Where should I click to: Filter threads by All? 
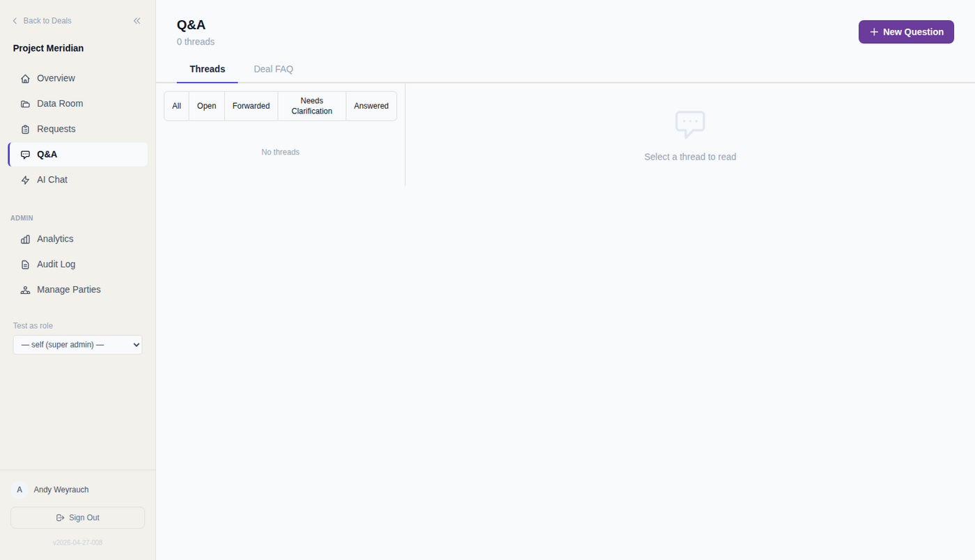point(177,106)
